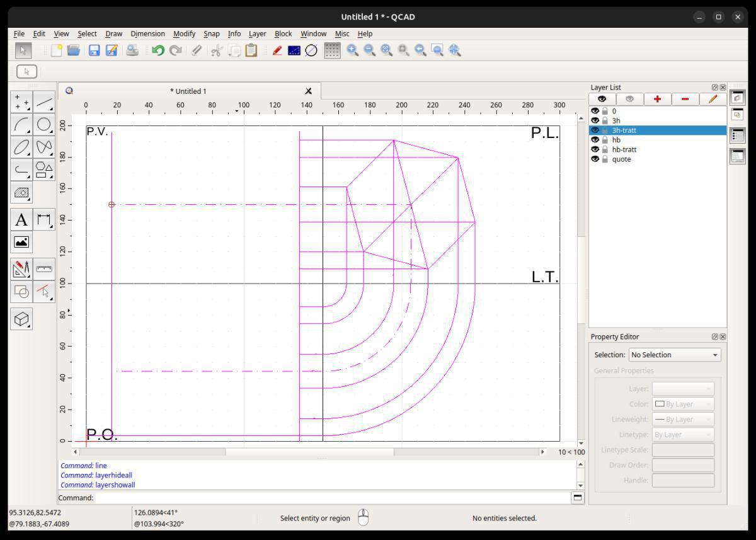
Task: Open the Selection dropdown in Property Editor
Action: [674, 355]
